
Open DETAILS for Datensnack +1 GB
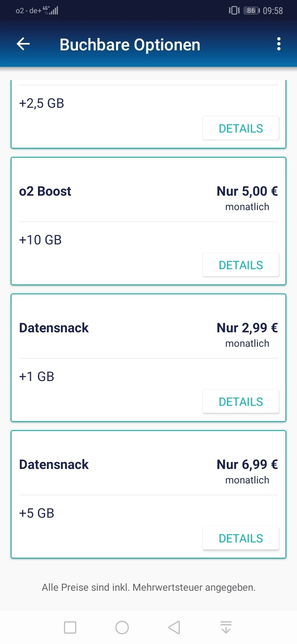coord(241,402)
